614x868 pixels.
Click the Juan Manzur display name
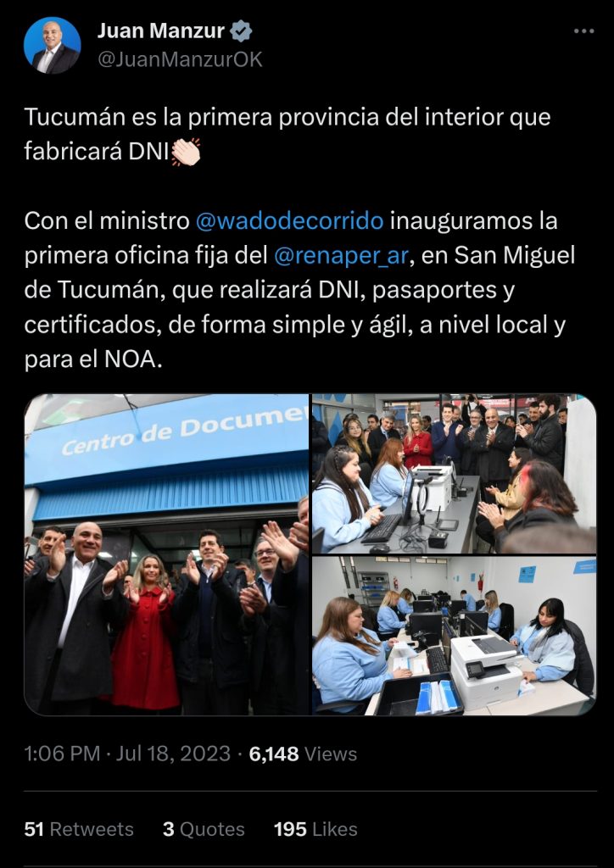[160, 31]
